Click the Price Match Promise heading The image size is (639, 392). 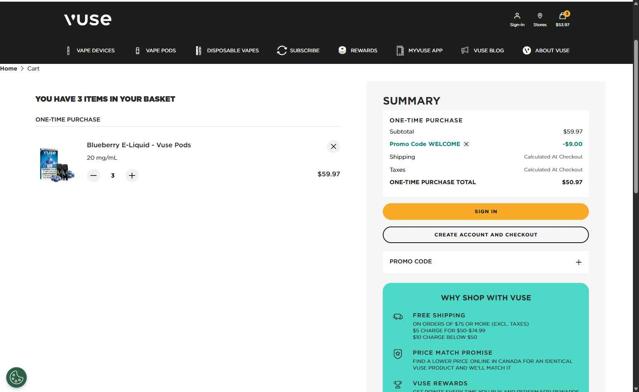point(452,352)
